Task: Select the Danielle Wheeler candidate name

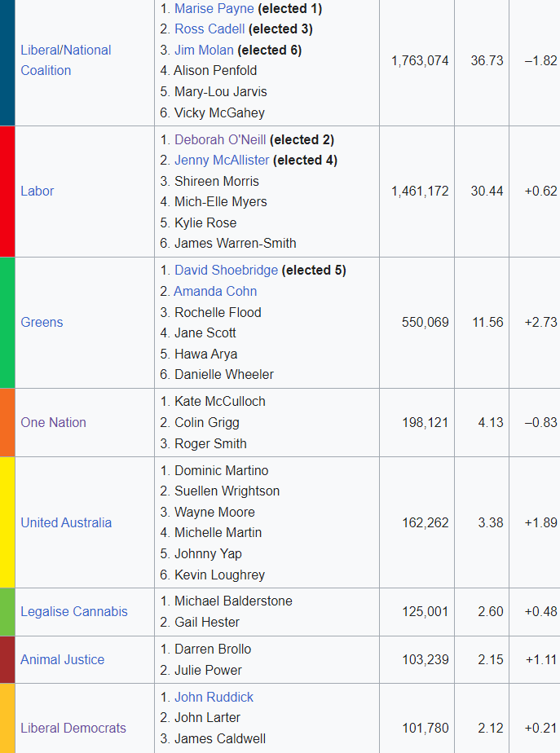Action: [x=224, y=375]
